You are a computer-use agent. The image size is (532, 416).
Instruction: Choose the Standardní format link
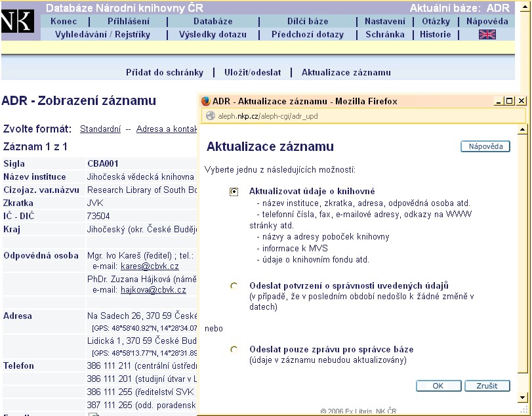101,129
